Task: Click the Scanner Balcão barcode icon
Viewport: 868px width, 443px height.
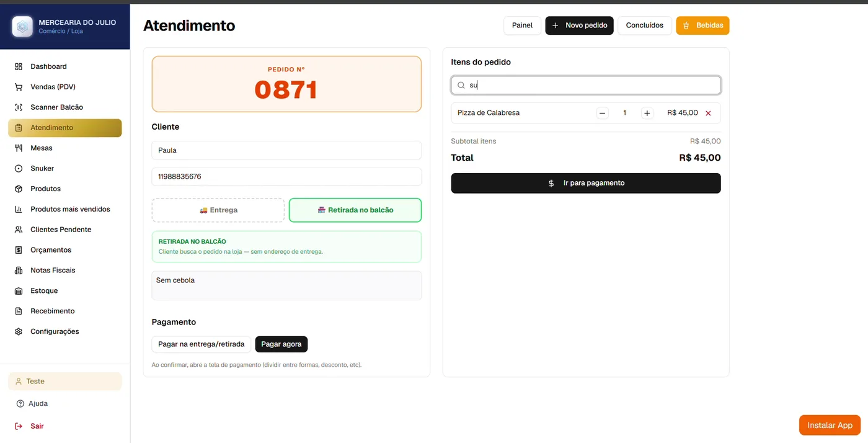Action: point(19,107)
